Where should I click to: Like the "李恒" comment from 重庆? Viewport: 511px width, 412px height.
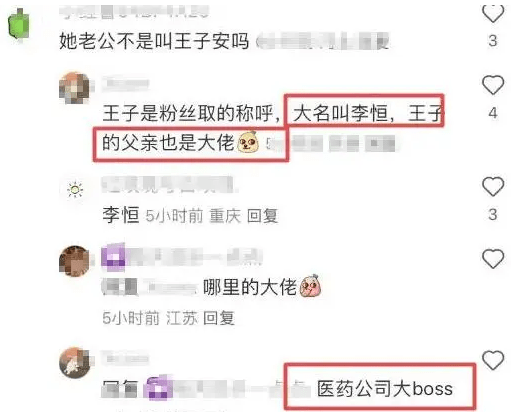click(493, 186)
